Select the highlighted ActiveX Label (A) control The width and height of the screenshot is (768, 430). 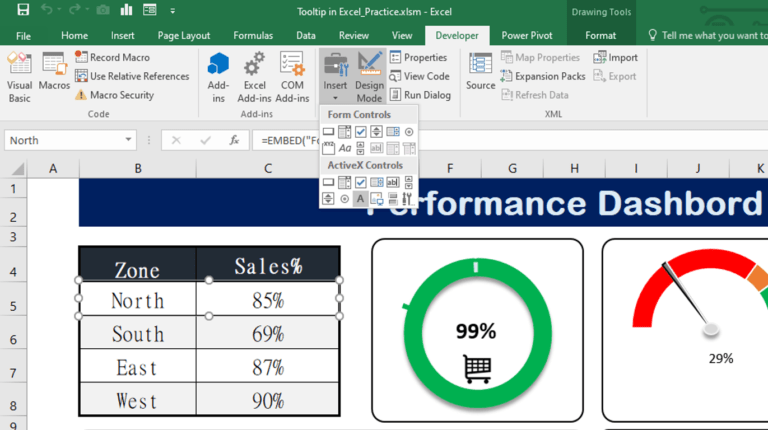(360, 198)
